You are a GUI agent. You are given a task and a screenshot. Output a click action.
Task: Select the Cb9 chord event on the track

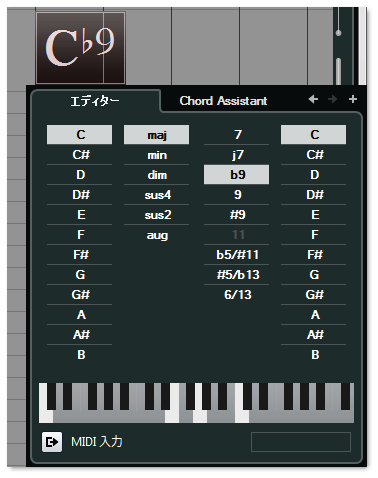(81, 48)
